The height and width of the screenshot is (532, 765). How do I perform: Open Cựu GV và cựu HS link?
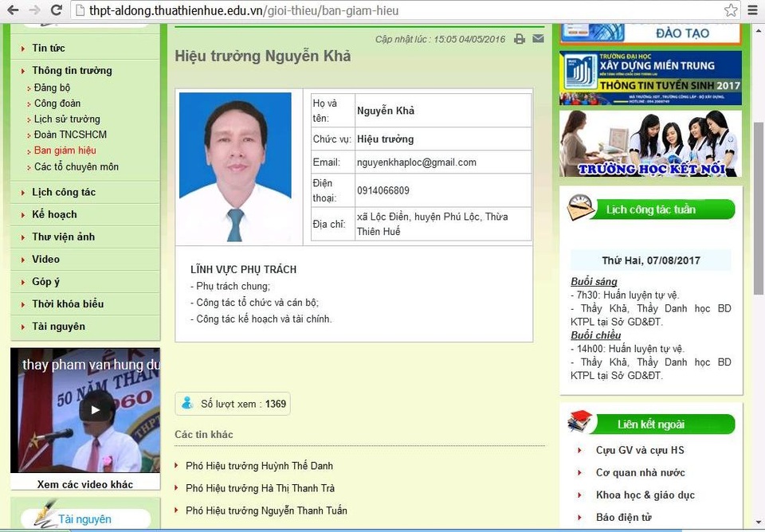tap(640, 451)
